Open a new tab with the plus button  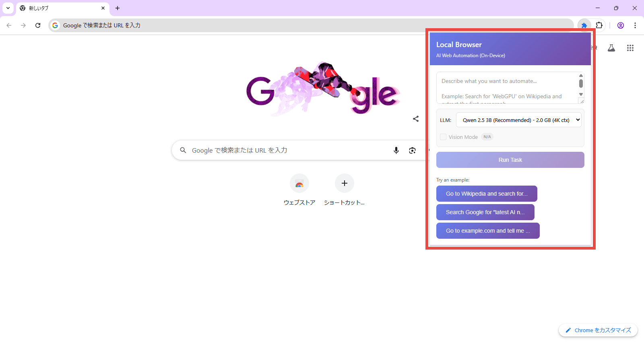tap(118, 8)
